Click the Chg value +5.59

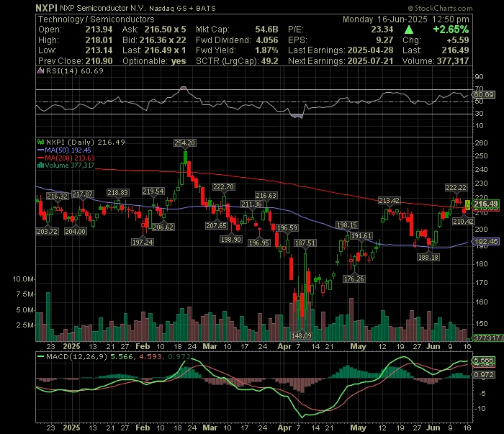coord(458,40)
